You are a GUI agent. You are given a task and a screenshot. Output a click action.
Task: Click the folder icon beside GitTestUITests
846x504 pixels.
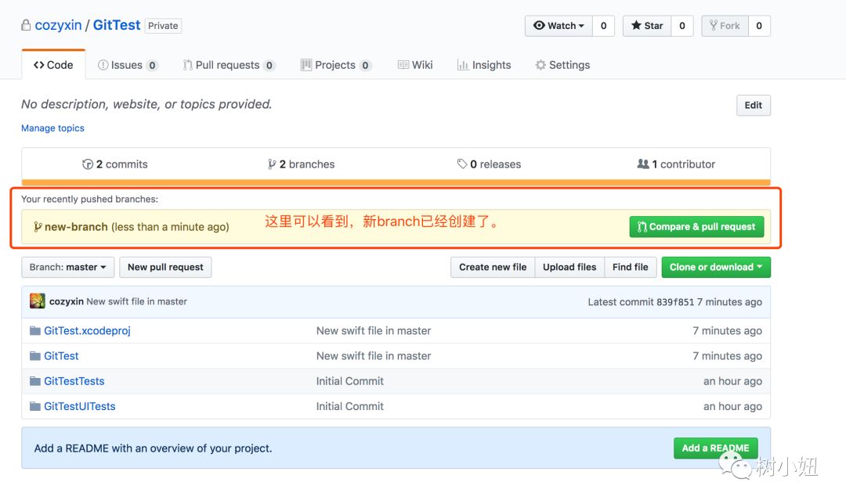click(x=35, y=406)
